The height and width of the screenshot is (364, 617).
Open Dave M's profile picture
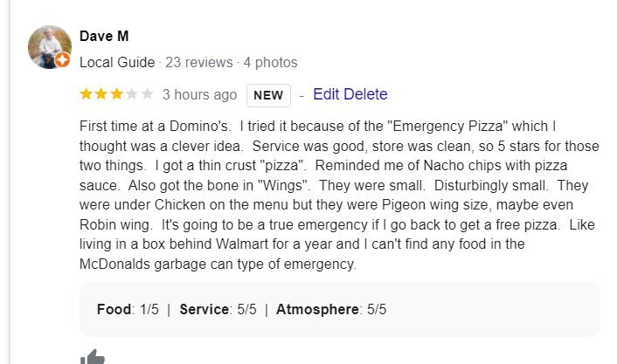coord(50,47)
